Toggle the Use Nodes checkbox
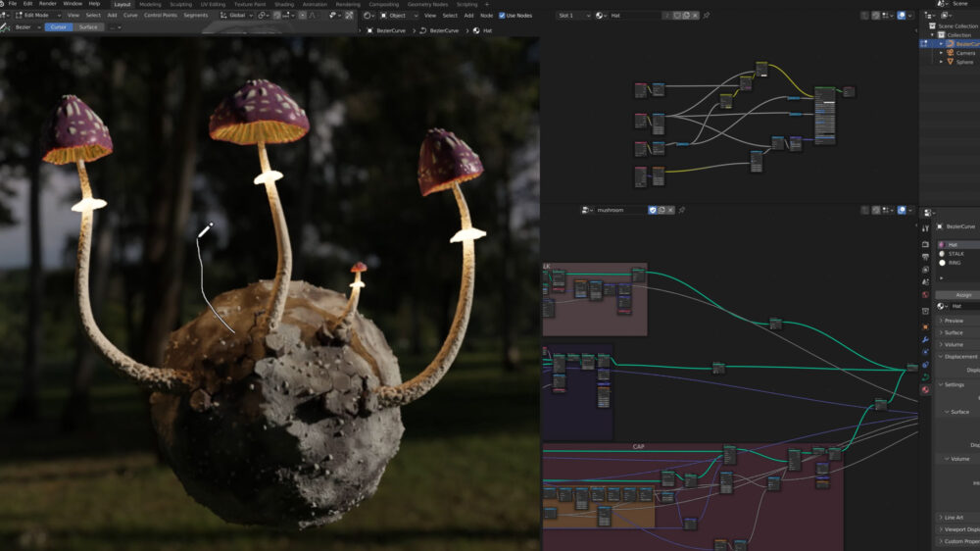Screen dimensions: 980x551 pos(502,15)
